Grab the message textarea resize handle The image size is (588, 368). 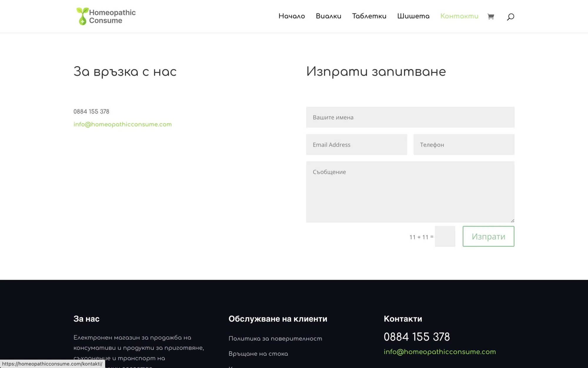coord(512,221)
